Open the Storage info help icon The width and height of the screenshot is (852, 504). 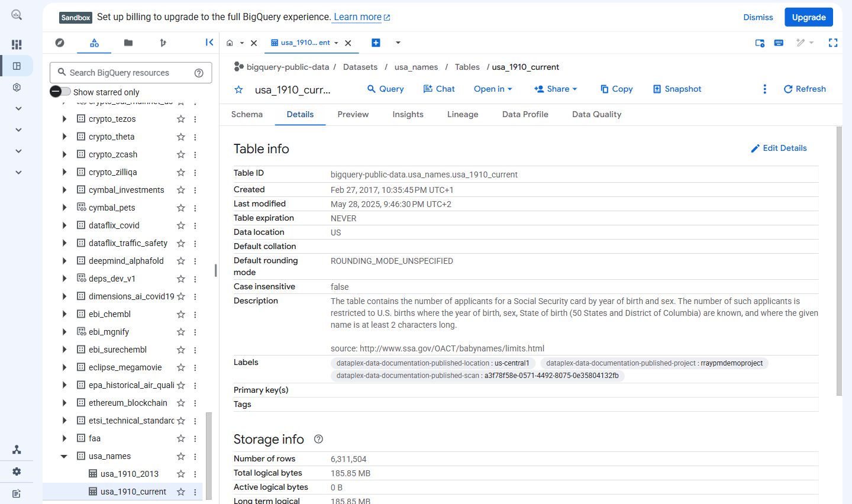point(318,439)
